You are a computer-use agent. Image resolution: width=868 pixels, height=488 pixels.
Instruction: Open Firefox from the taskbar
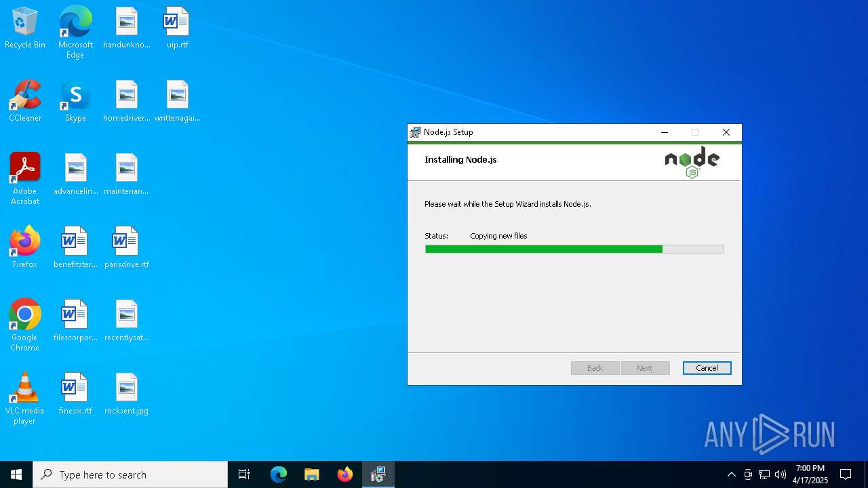345,474
